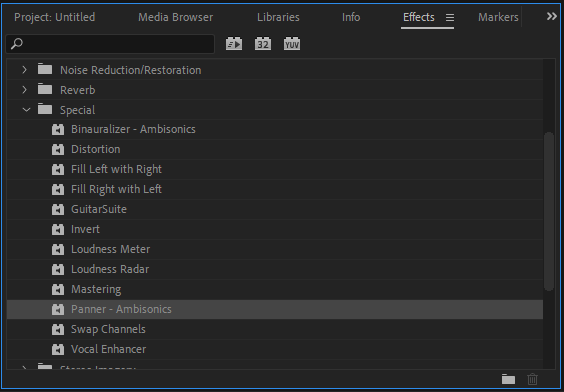Select the Mastering effect name
Screen dimensions: 564x392
pyautogui.click(x=96, y=289)
